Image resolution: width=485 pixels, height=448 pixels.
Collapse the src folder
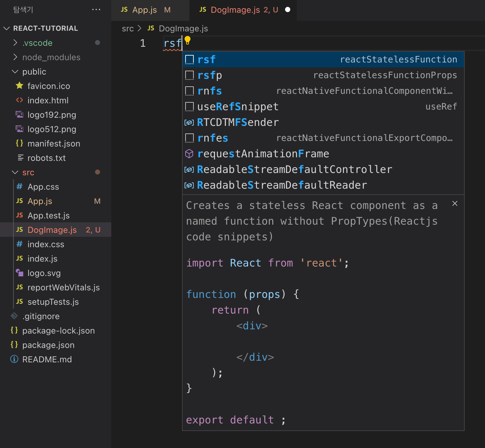coord(15,172)
